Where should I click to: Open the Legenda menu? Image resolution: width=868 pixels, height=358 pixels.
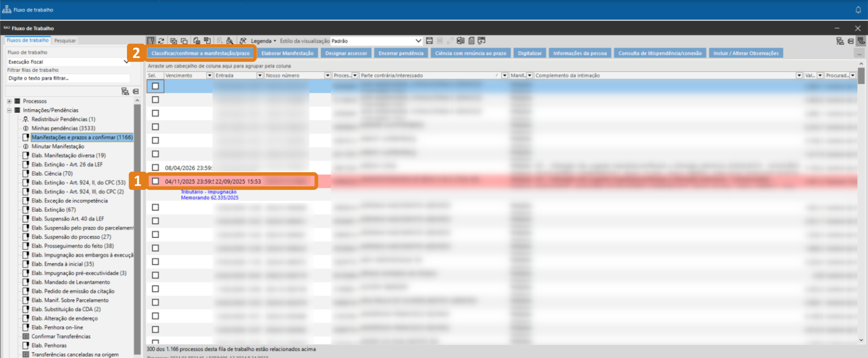click(x=263, y=41)
